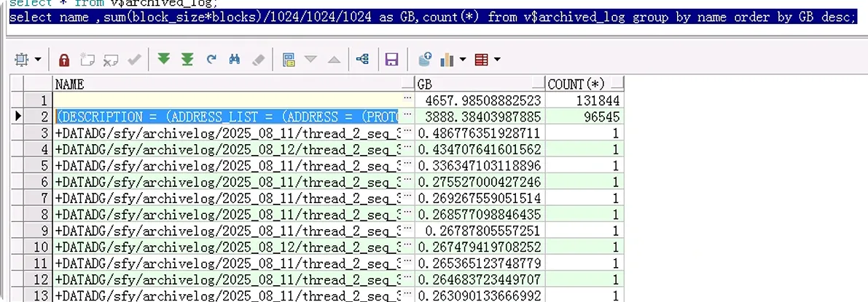868x302 pixels.
Task: Click the current-row arrow indicator beside row 2
Action: tap(17, 116)
